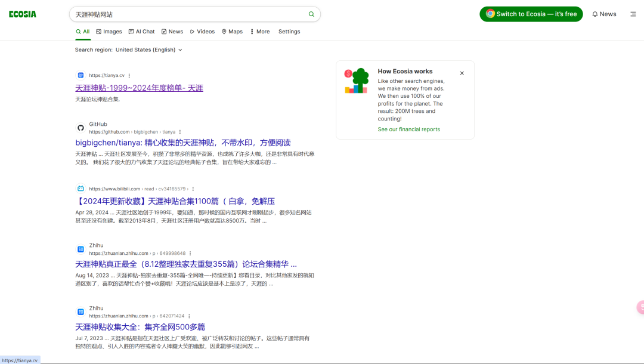
Task: Click Zhihu favicon for p 642071424 result
Action: 80,312
